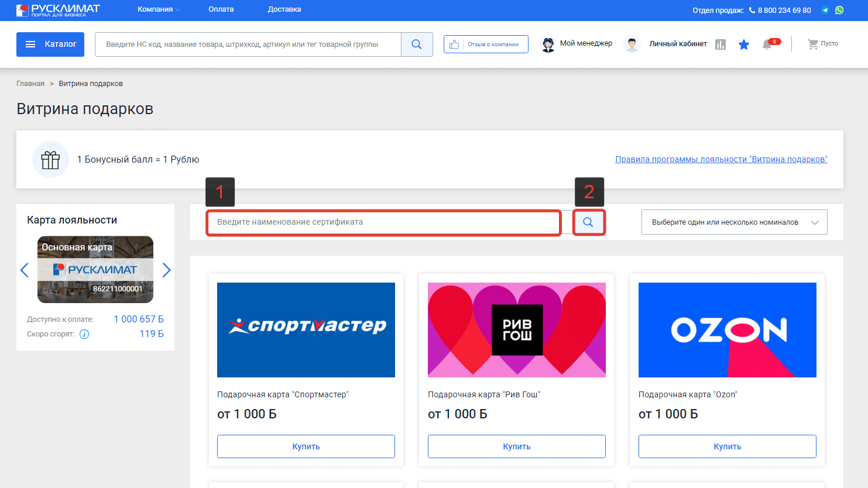The width and height of the screenshot is (868, 488).
Task: Open the shopping cart labeled Пусто
Action: click(x=823, y=44)
